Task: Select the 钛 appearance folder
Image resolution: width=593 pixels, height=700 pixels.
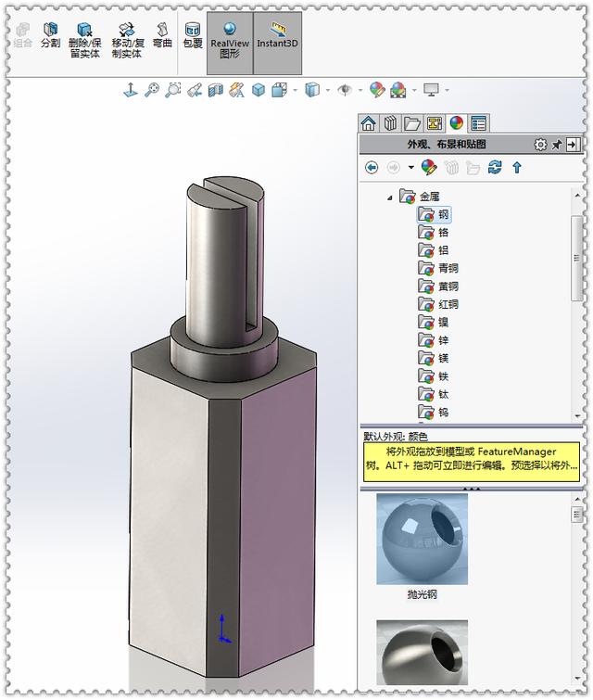Action: pyautogui.click(x=434, y=394)
